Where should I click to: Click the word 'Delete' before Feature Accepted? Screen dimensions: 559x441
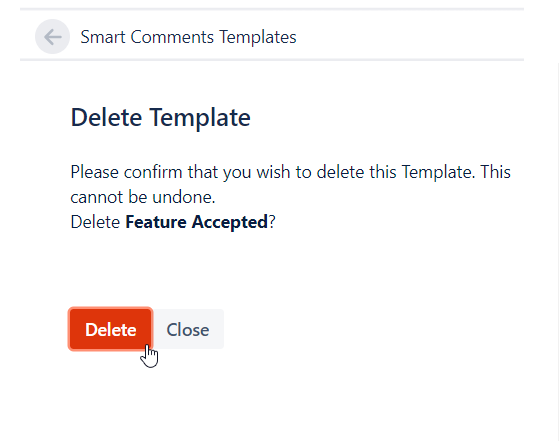coord(95,222)
